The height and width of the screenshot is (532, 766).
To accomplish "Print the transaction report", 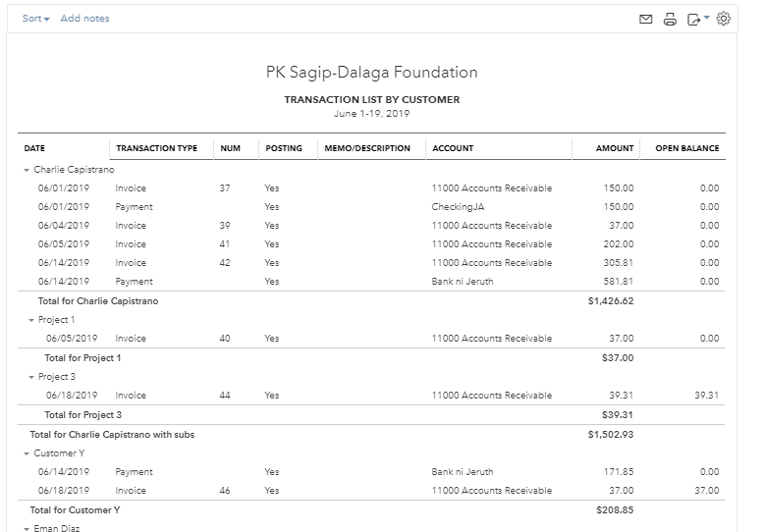I will coord(670,19).
